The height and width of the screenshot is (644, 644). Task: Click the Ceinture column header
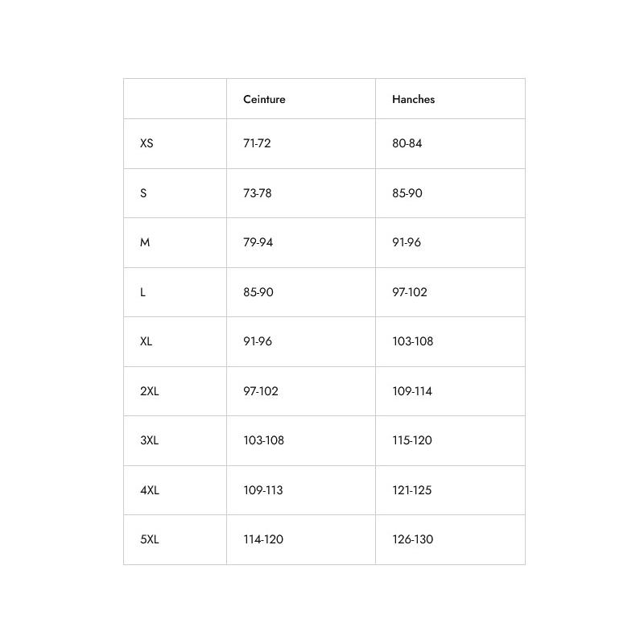264,99
